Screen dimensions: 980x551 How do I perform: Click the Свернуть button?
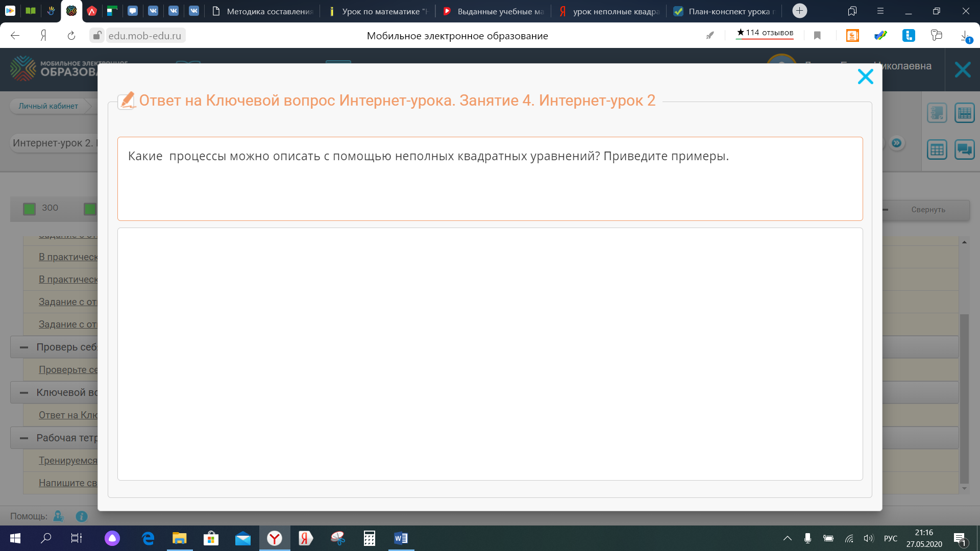(x=928, y=210)
